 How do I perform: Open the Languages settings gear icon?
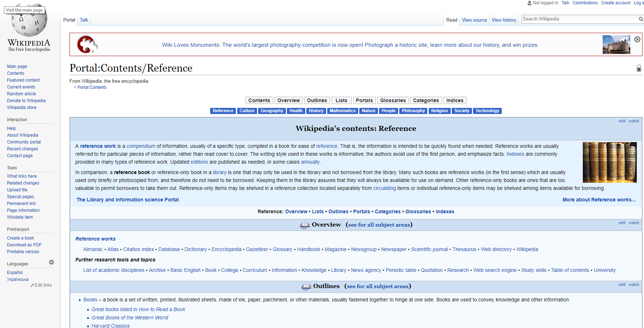(51, 262)
